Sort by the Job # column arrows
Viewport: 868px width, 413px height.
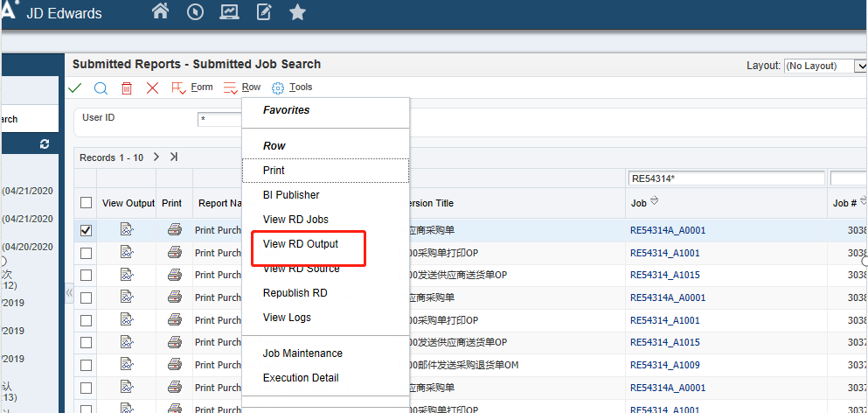[x=864, y=201]
